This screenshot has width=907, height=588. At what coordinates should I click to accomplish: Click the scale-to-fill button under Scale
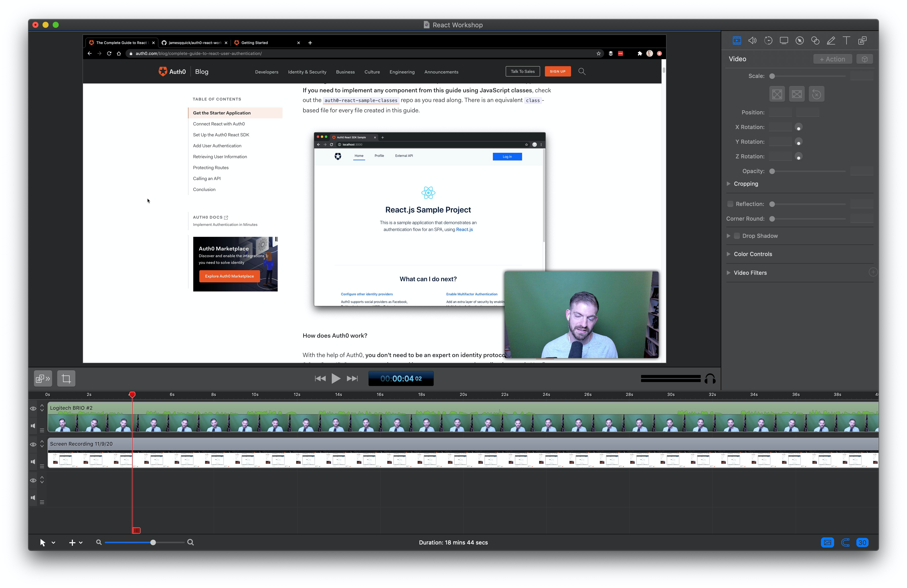(x=796, y=94)
